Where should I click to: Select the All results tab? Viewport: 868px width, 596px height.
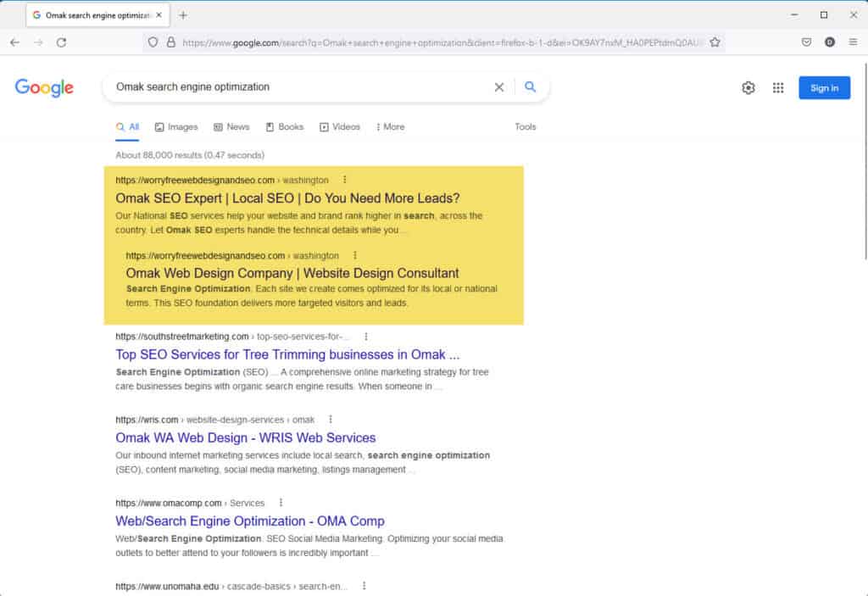127,127
